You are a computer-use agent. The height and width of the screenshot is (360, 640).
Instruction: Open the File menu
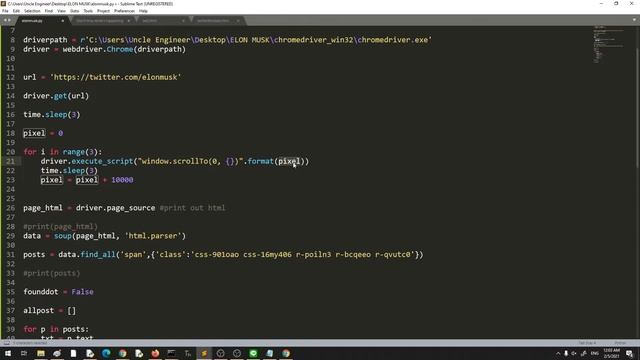point(5,11)
